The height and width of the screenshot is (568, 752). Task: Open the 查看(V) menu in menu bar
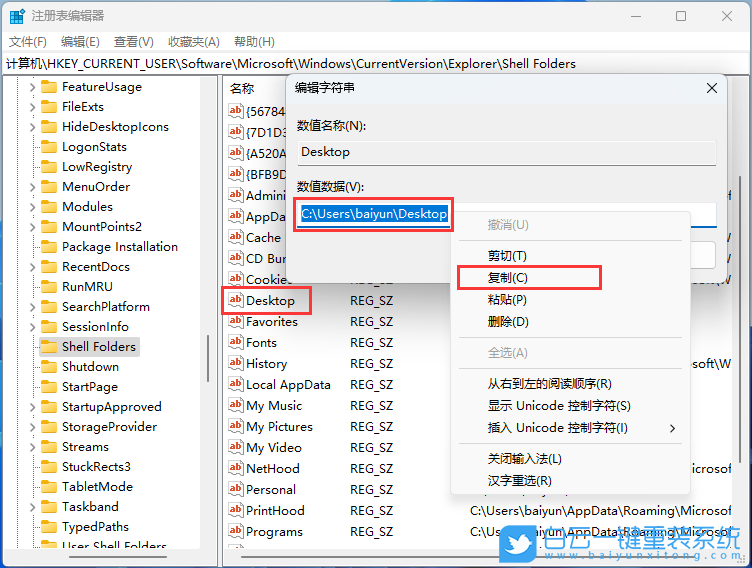point(133,41)
